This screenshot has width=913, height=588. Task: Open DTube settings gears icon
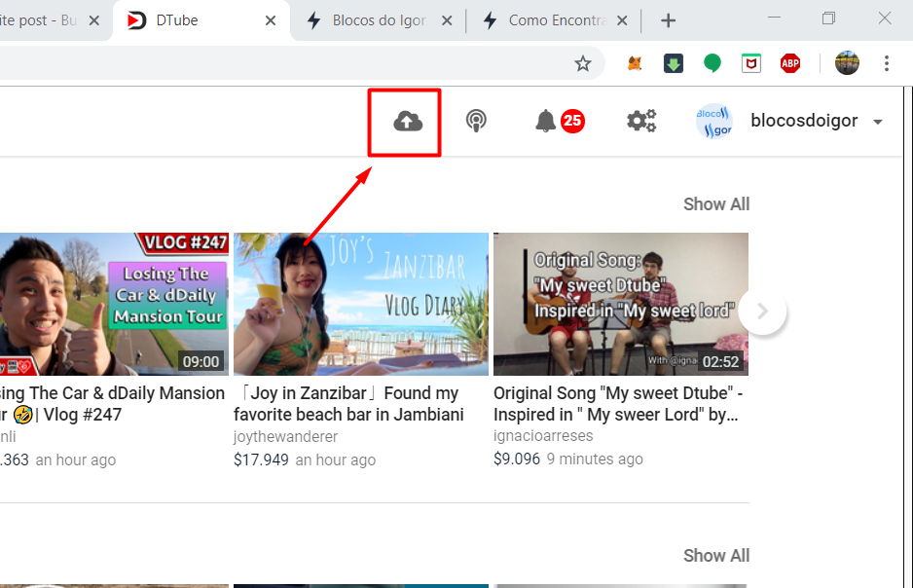coord(640,121)
